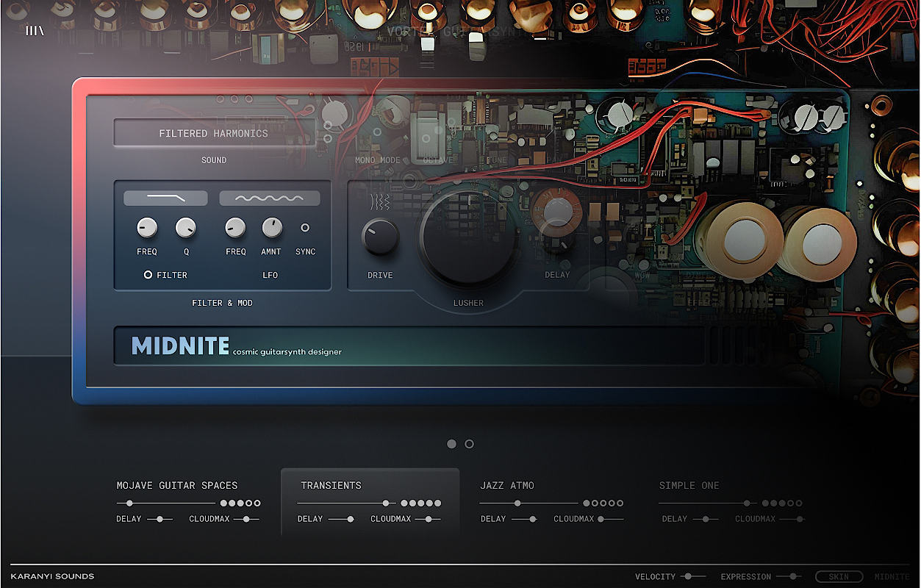Click the filter Q knob
The height and width of the screenshot is (588, 921).
[x=186, y=228]
